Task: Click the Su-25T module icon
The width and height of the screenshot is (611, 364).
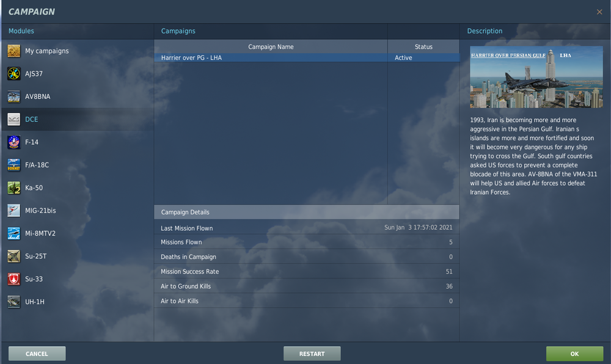Action: click(x=13, y=256)
